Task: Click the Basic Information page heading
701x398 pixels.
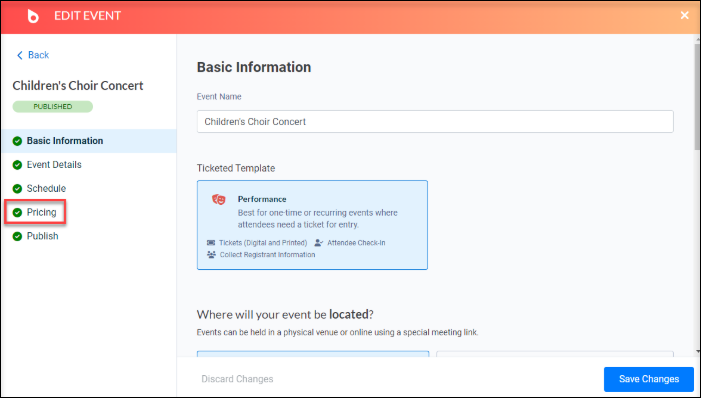Action: point(254,67)
